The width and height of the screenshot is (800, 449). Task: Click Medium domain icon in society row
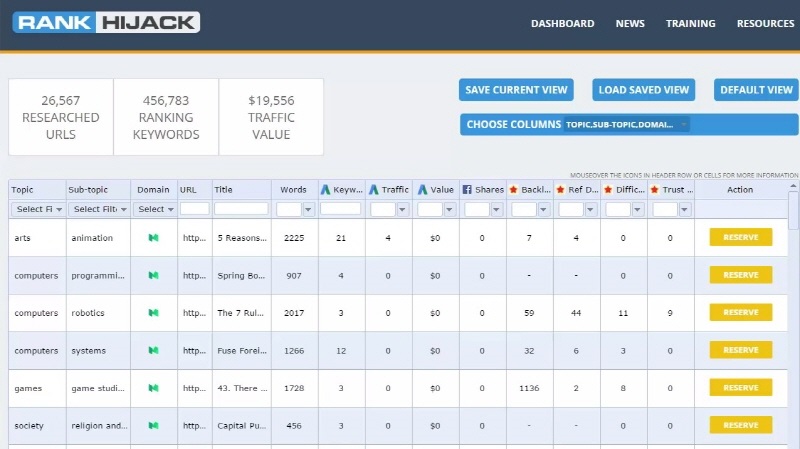[x=153, y=426]
